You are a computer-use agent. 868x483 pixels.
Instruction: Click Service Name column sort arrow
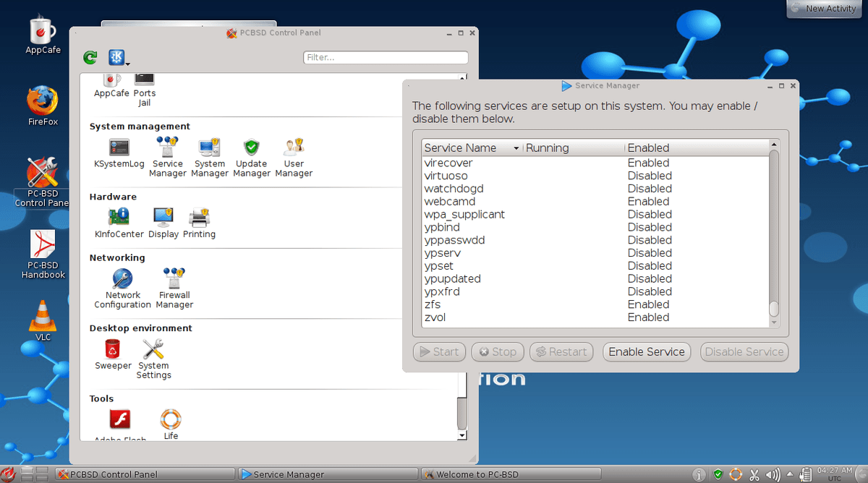click(x=516, y=148)
